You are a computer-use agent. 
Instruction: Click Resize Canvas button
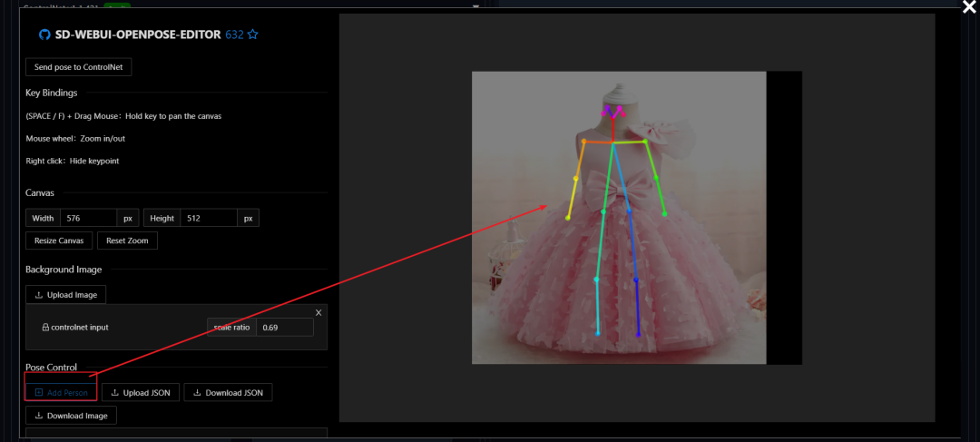59,241
